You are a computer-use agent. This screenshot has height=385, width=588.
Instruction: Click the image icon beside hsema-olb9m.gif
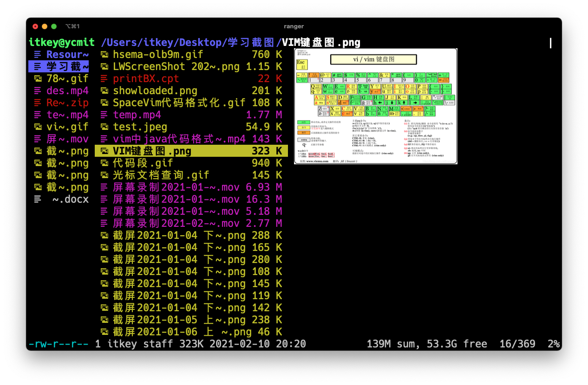coord(104,55)
